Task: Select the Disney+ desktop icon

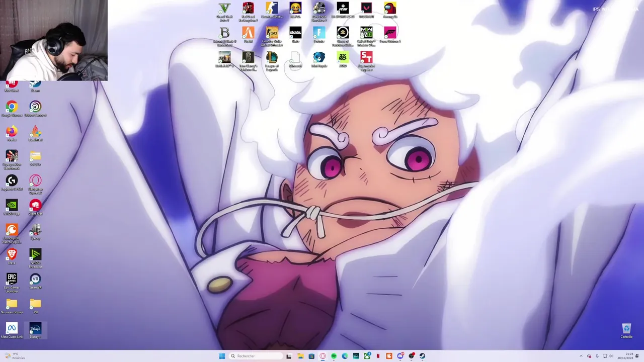Action: tap(35, 331)
